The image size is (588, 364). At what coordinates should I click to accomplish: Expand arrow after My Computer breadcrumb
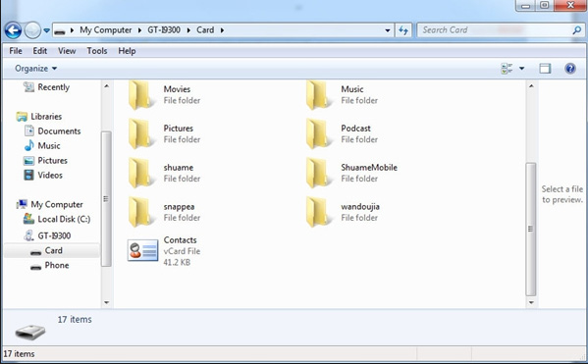(139, 30)
